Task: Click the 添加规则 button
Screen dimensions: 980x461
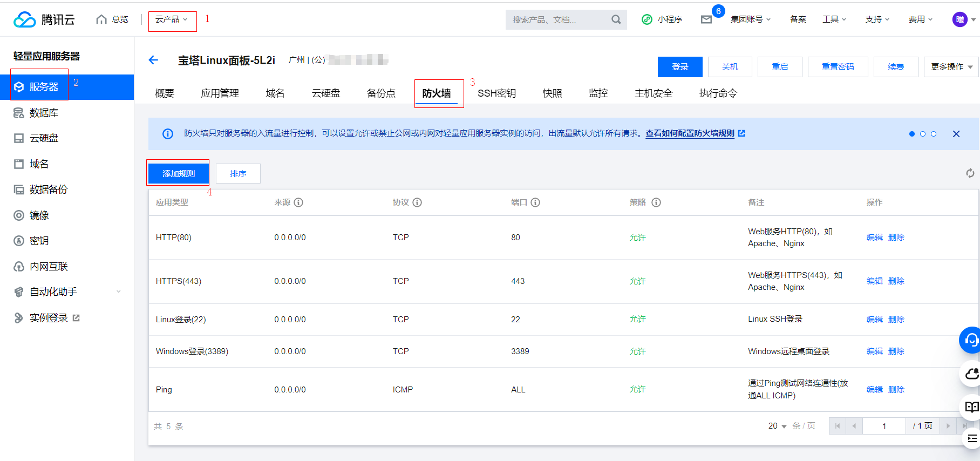Action: tap(179, 173)
